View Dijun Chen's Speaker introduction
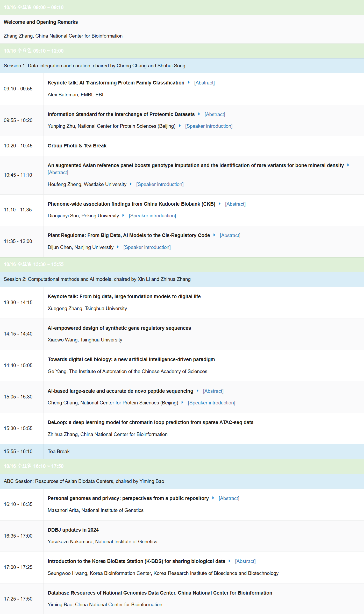364x614 pixels. click(147, 247)
